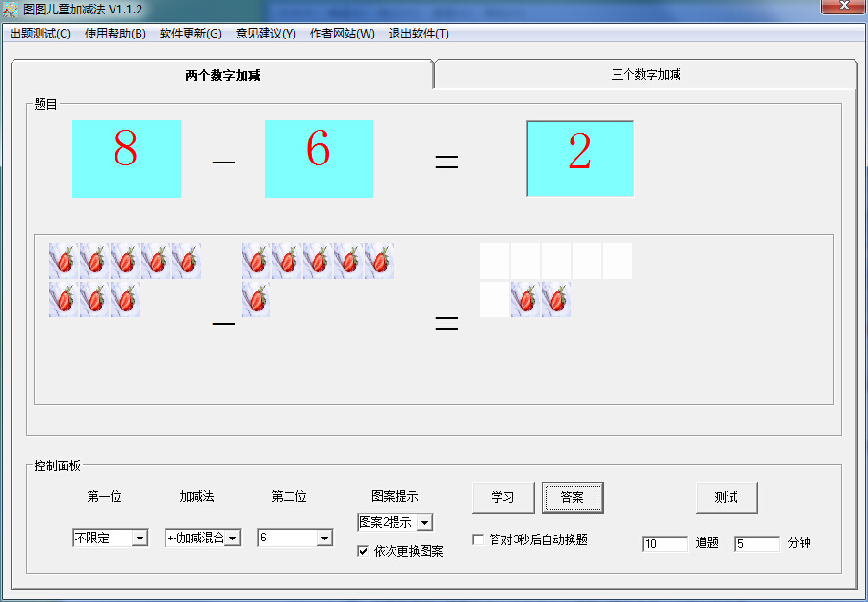Click the application logo in the title bar

10,8
